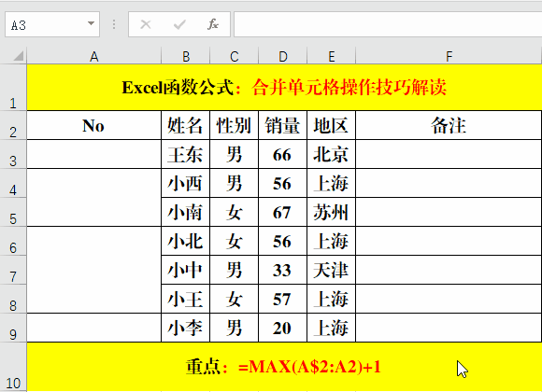Click merged No cell in A4:A5
Viewport: 542px width, 392px height.
94,198
